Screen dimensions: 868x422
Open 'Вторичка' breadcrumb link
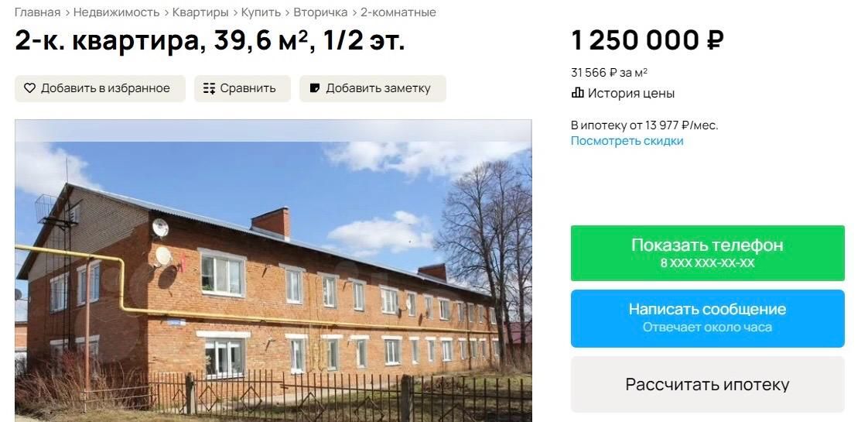pos(320,12)
